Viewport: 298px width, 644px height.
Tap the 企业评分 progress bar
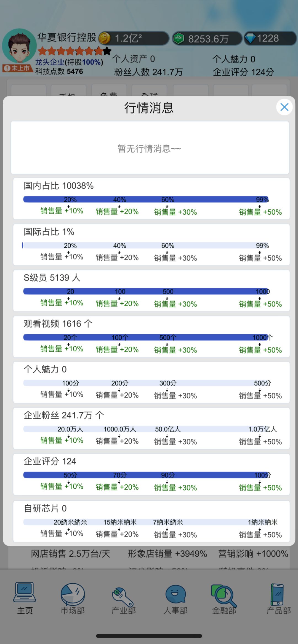point(146,475)
